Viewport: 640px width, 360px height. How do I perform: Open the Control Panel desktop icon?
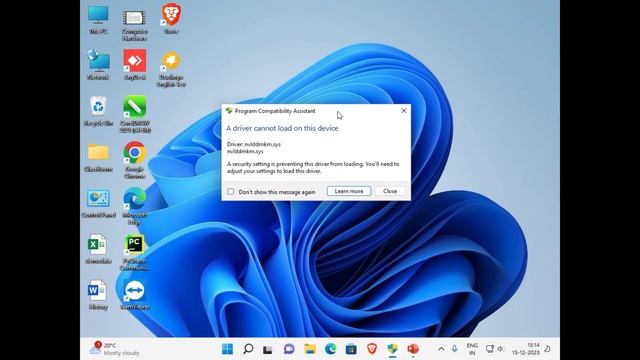click(x=98, y=203)
